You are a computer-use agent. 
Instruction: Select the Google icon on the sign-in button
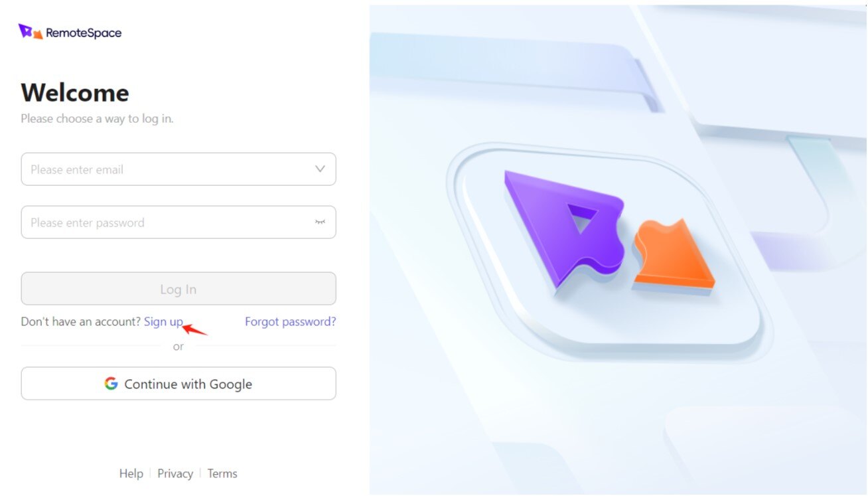pyautogui.click(x=111, y=383)
